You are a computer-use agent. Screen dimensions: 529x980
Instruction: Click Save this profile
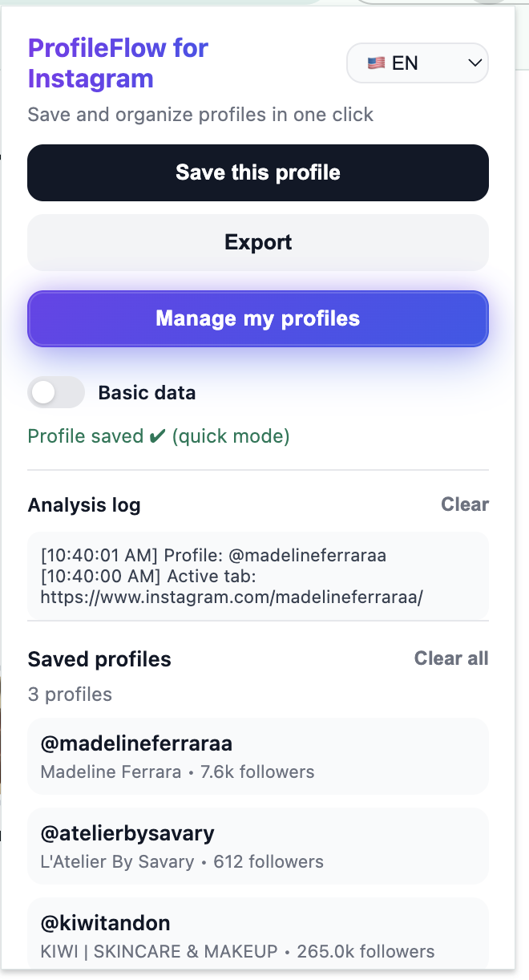pos(258,172)
